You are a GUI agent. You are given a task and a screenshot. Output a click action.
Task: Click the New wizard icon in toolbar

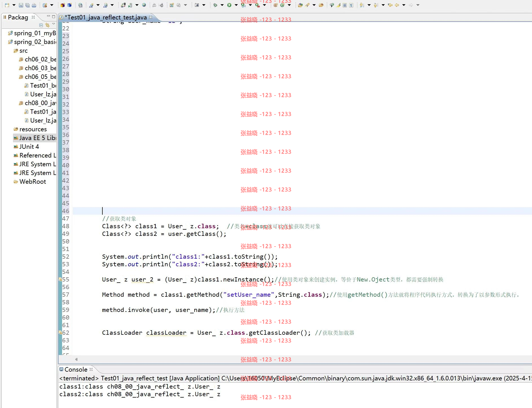point(7,5)
